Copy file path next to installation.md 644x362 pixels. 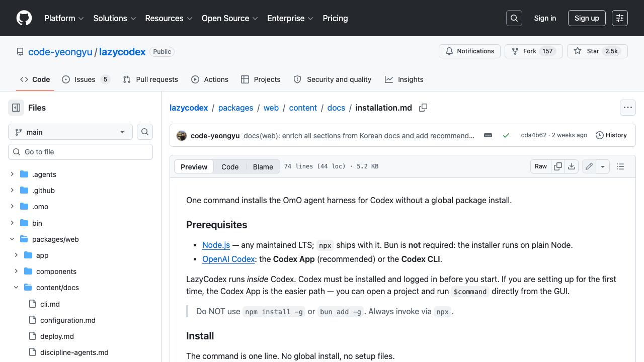pos(423,108)
